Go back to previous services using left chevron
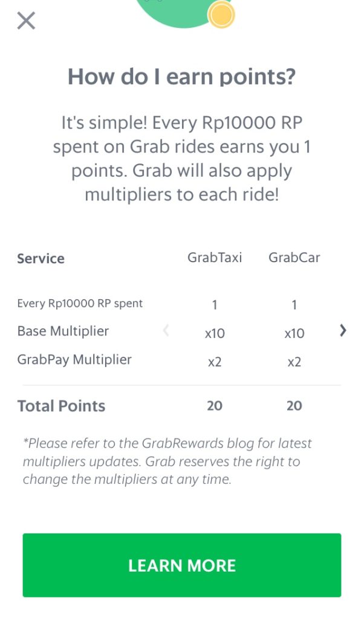 pyautogui.click(x=166, y=331)
